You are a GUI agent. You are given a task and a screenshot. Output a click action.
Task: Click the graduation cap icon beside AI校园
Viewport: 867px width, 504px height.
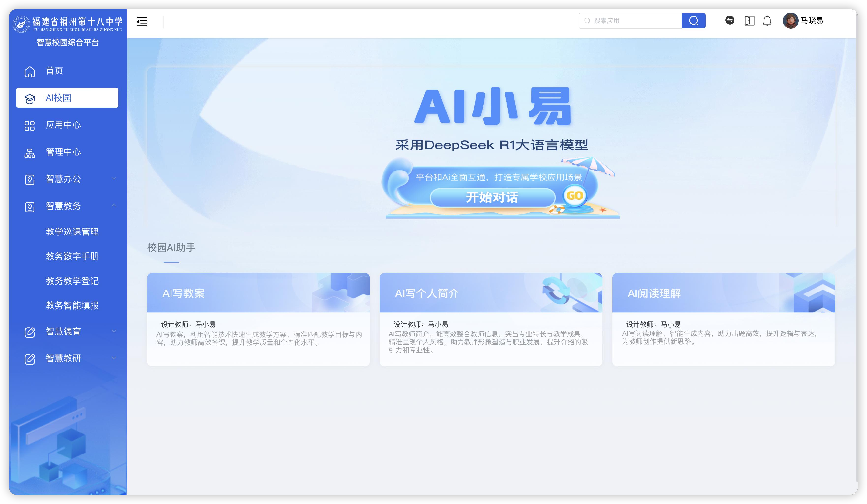pos(30,98)
